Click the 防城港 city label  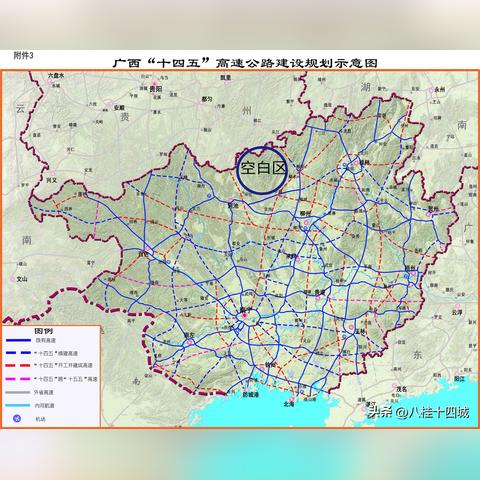point(250,395)
